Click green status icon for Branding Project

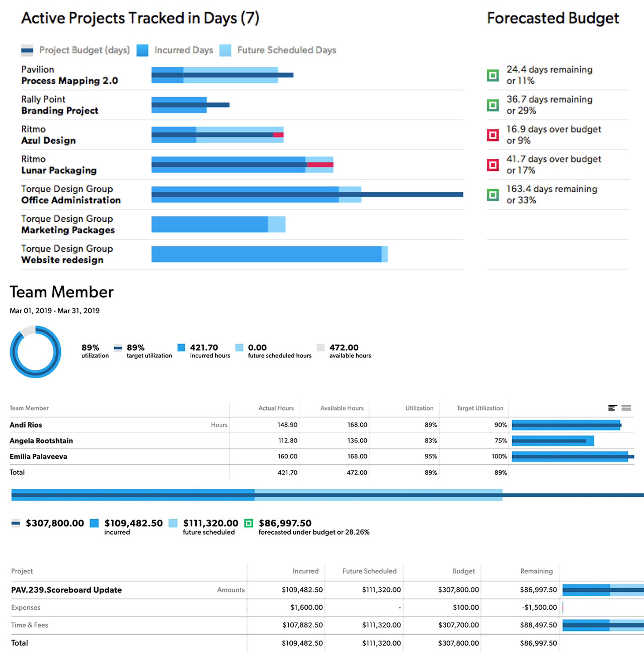[x=492, y=105]
